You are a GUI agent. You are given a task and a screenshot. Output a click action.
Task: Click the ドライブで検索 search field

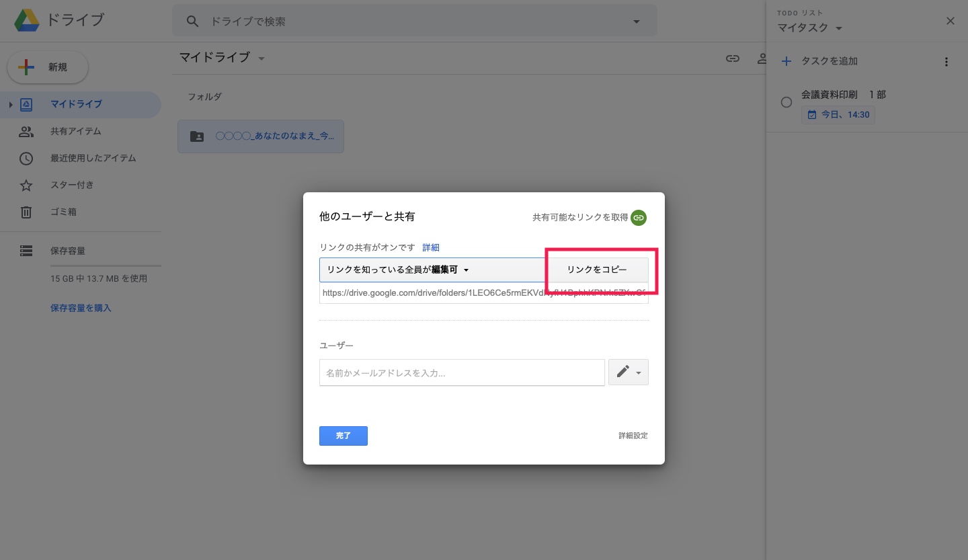(x=415, y=22)
